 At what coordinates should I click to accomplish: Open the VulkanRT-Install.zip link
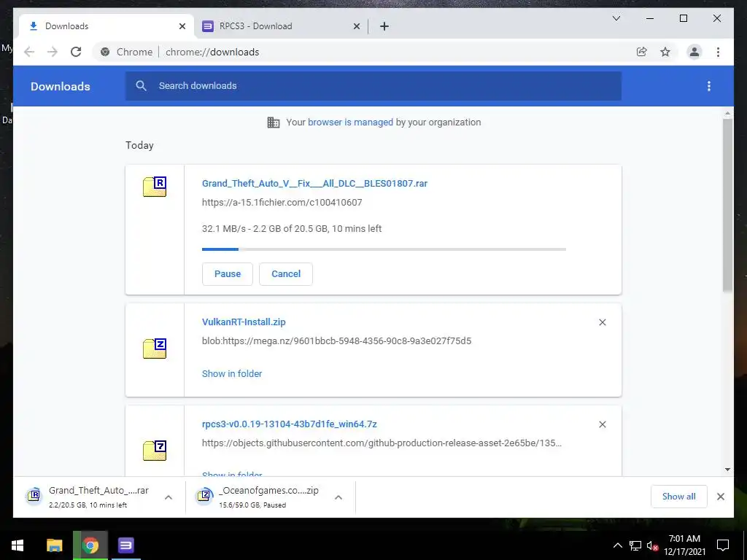[244, 322]
